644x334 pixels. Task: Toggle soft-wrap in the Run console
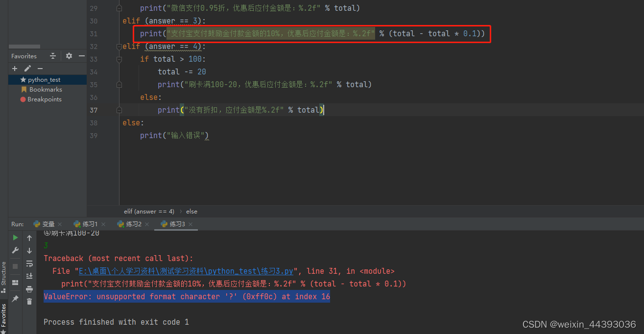coord(29,263)
